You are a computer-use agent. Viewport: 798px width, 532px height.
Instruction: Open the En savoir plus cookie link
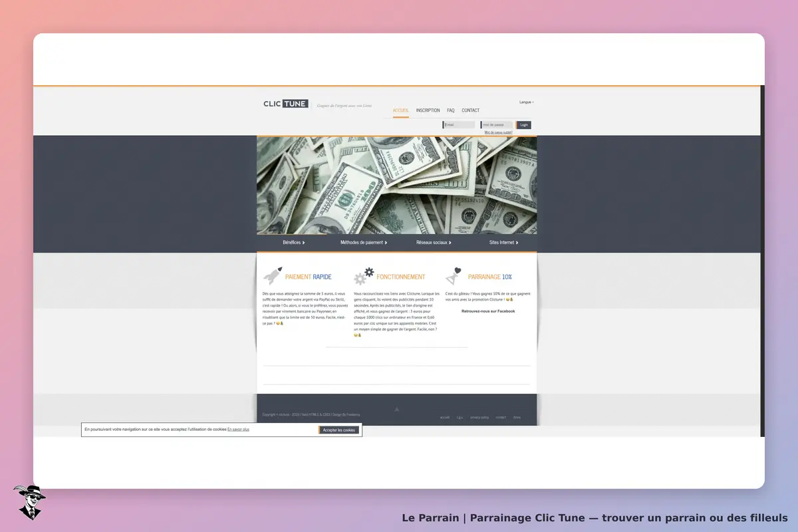pos(238,430)
